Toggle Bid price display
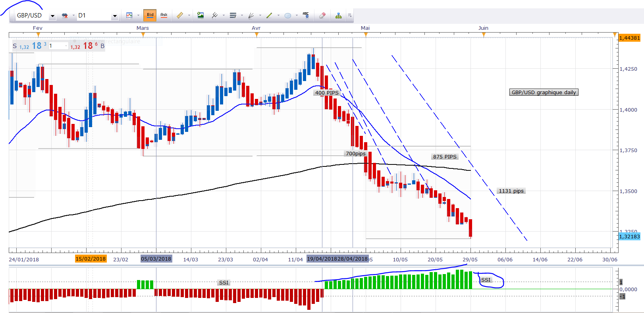The height and width of the screenshot is (313, 644). pyautogui.click(x=150, y=15)
